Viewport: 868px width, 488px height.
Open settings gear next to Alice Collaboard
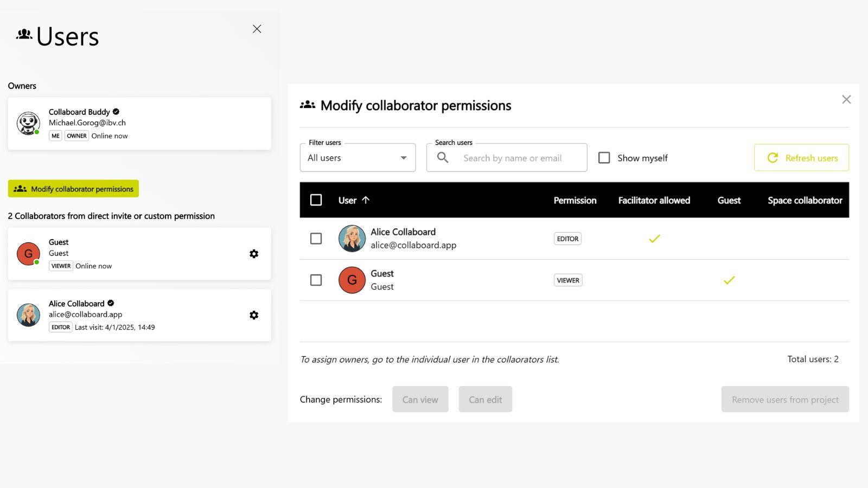pyautogui.click(x=254, y=314)
